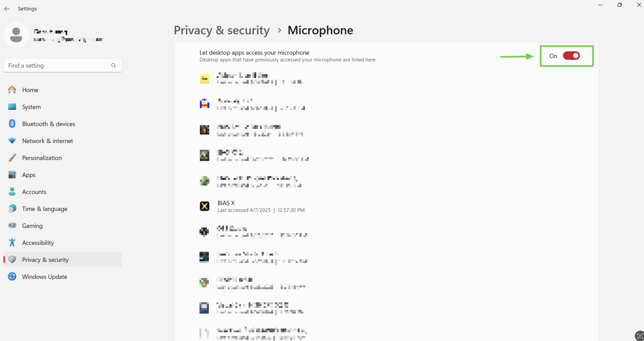
Task: Click the Gaming controller icon
Action: click(12, 226)
